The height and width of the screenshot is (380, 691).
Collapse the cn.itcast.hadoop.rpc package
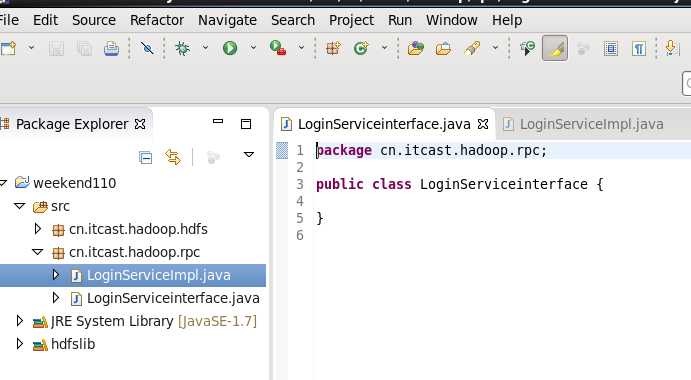point(38,252)
